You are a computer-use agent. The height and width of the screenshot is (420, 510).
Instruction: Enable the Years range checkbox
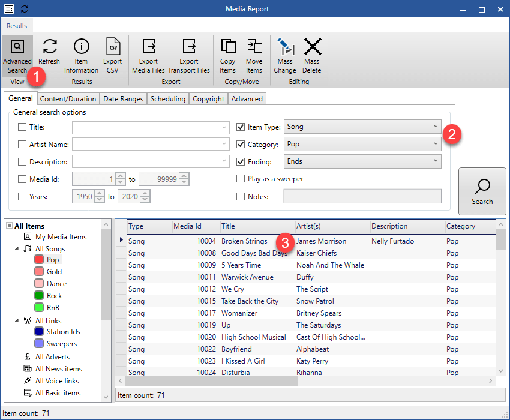[x=22, y=196]
